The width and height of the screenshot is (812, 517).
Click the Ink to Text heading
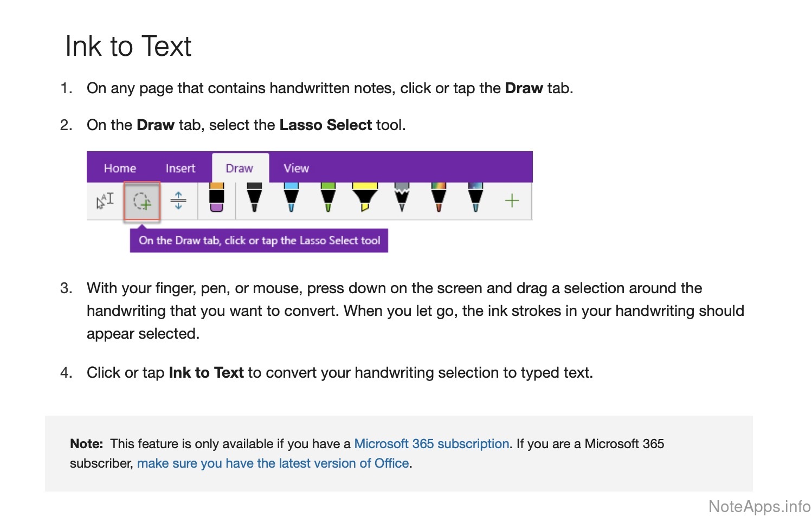pos(128,46)
